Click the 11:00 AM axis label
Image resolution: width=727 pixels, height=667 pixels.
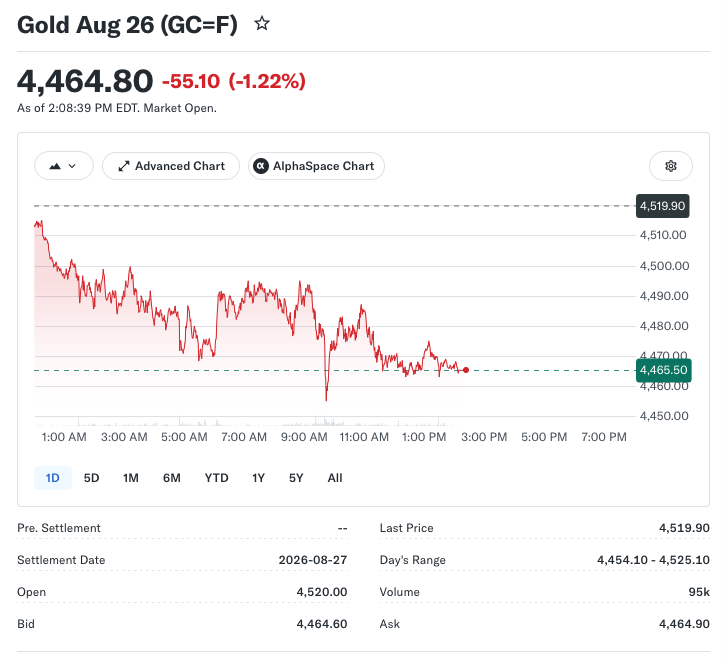click(364, 437)
